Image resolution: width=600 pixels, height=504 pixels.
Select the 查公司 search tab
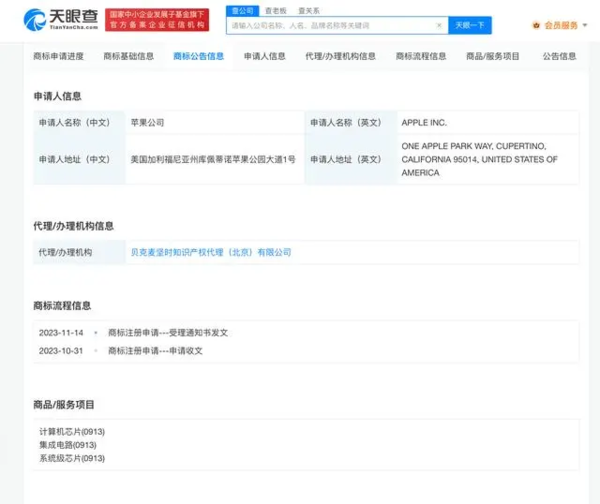pos(243,11)
